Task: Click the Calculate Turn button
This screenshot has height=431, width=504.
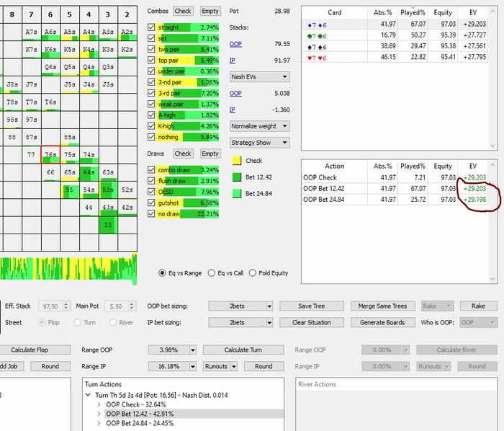Action: point(243,350)
